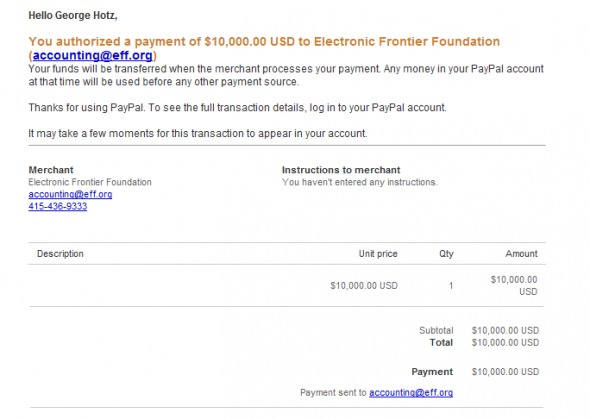Open accounting@eff.org link under Merchant

(70, 194)
